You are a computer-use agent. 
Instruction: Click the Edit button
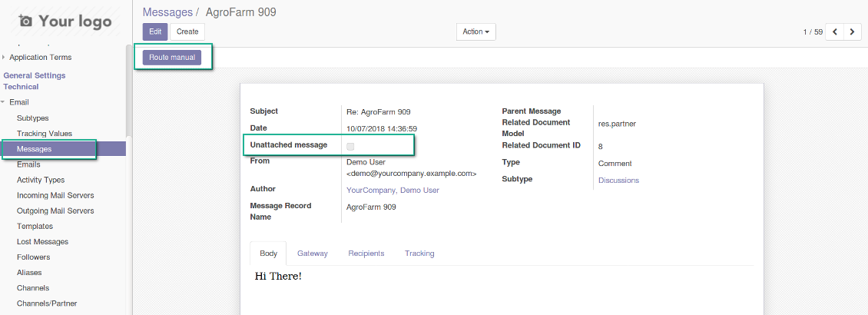click(154, 31)
